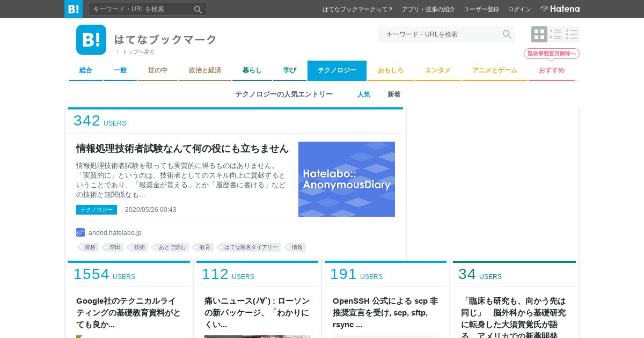Select the エンタメ category tab
Screen dimensions: 644x338
coord(438,70)
